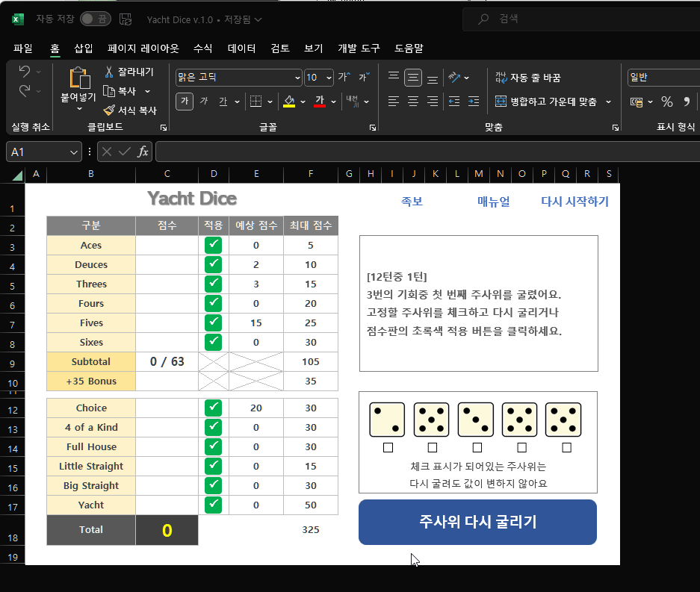This screenshot has height=592, width=700.
Task: Apply comma style number format icon
Action: (x=687, y=101)
